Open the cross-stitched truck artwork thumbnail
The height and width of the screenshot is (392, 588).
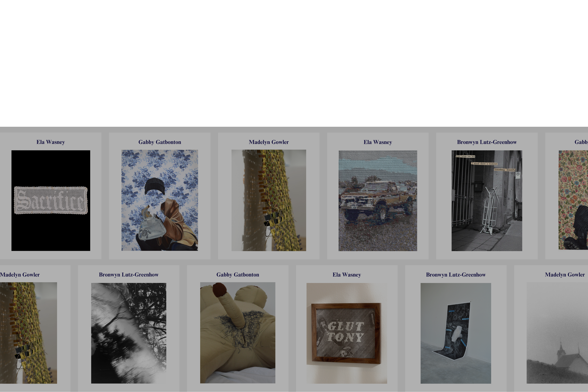(378, 201)
